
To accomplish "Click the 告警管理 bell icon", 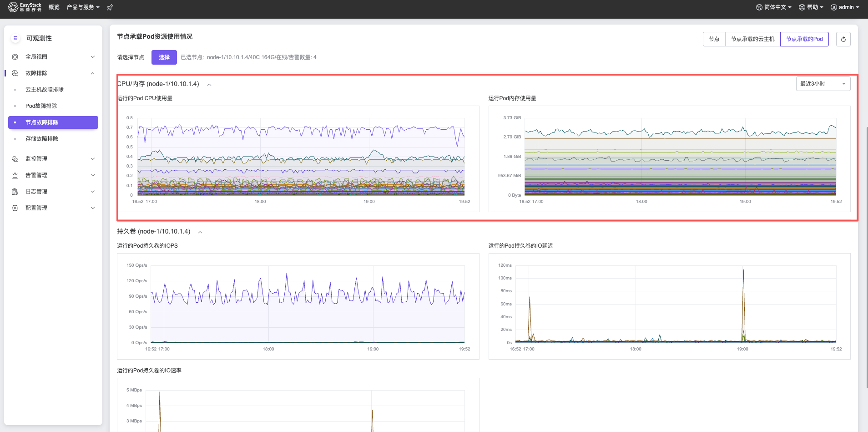I will tap(15, 175).
